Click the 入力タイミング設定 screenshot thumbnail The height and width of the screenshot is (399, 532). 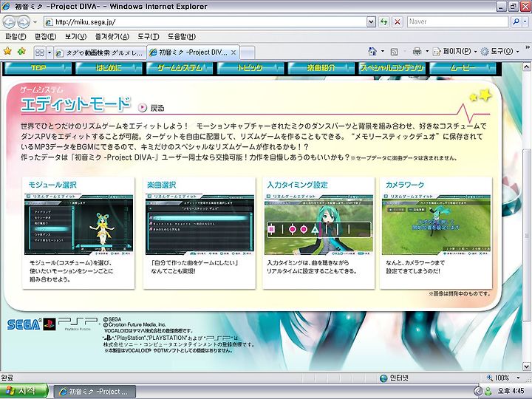coord(318,225)
